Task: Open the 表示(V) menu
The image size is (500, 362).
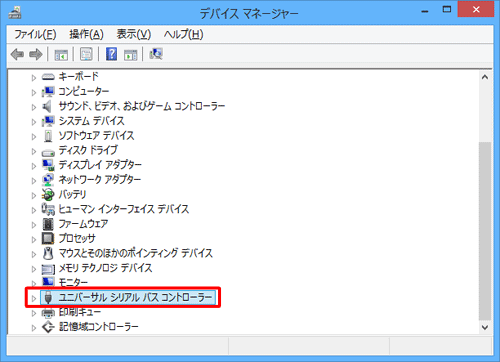Action: pos(134,34)
